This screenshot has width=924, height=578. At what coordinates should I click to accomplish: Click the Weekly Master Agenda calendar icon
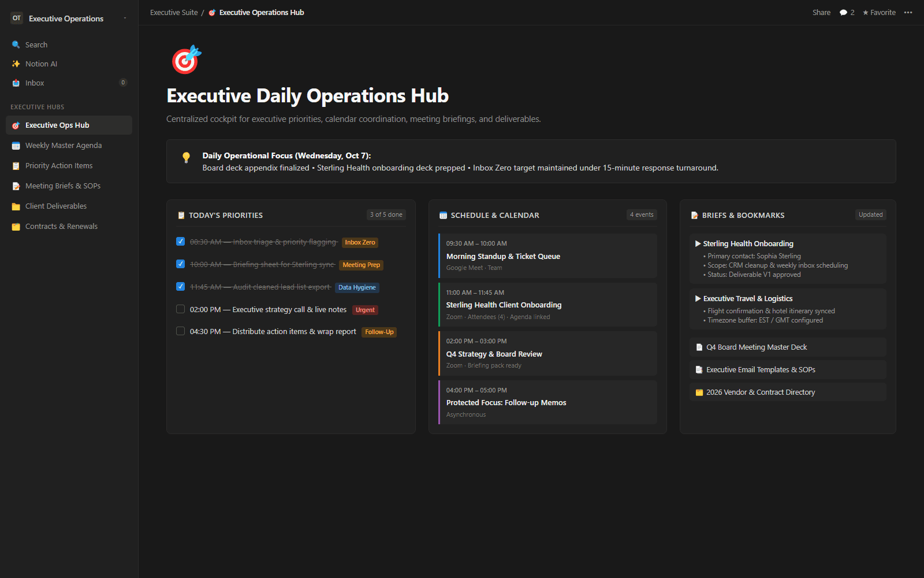click(16, 146)
